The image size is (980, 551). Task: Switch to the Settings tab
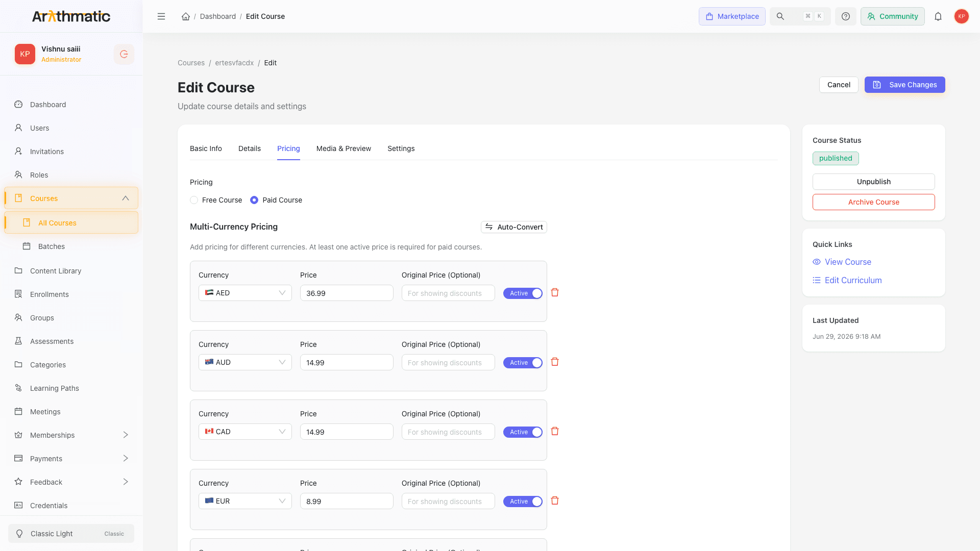coord(401,148)
